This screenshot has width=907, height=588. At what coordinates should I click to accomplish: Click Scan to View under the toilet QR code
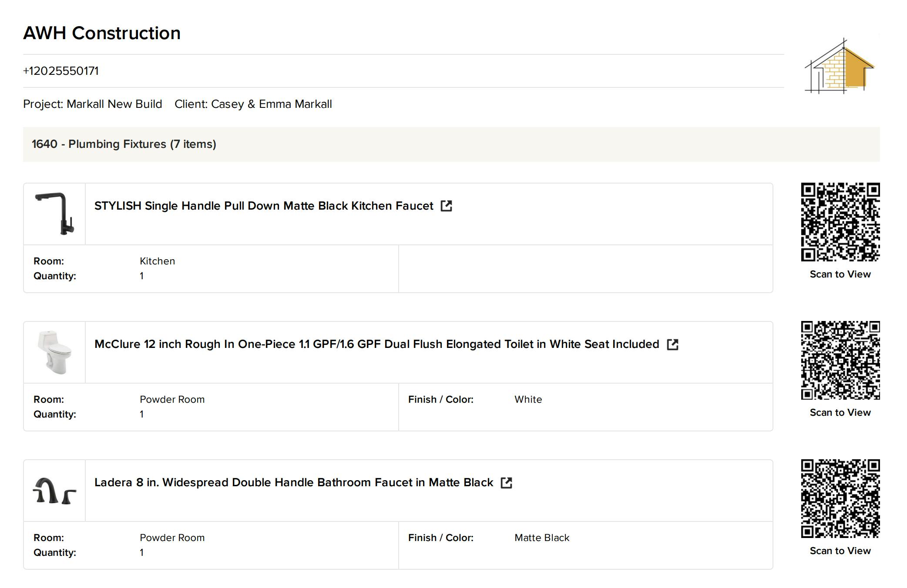pyautogui.click(x=840, y=412)
